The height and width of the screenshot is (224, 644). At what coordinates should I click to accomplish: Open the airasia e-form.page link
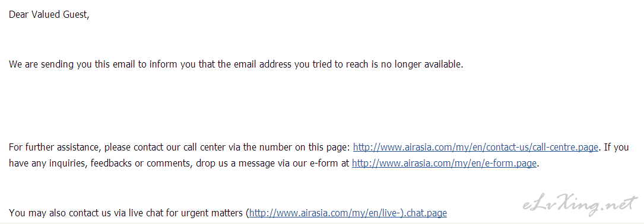[x=445, y=164]
